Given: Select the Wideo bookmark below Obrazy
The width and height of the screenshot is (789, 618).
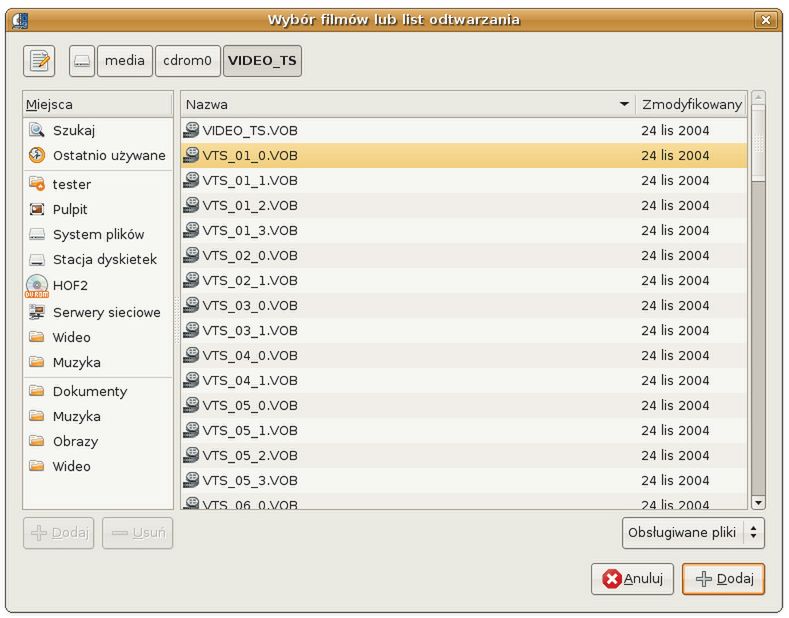Looking at the screenshot, I should click(x=71, y=466).
